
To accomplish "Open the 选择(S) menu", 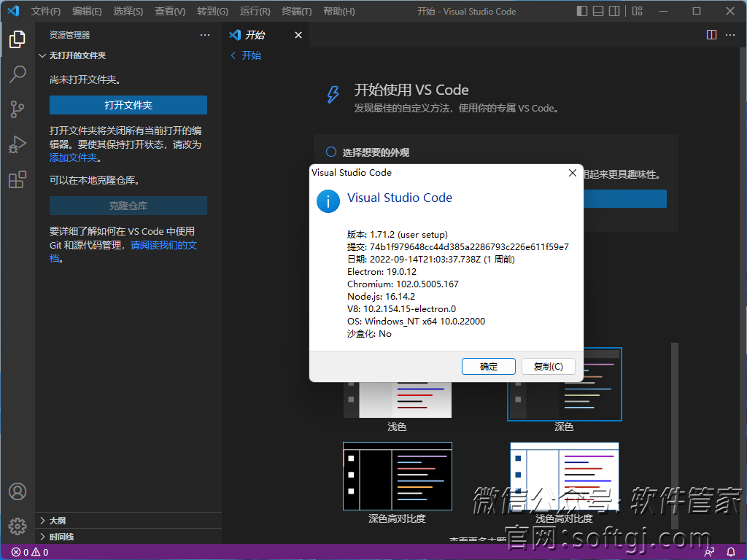I will pyautogui.click(x=128, y=11).
